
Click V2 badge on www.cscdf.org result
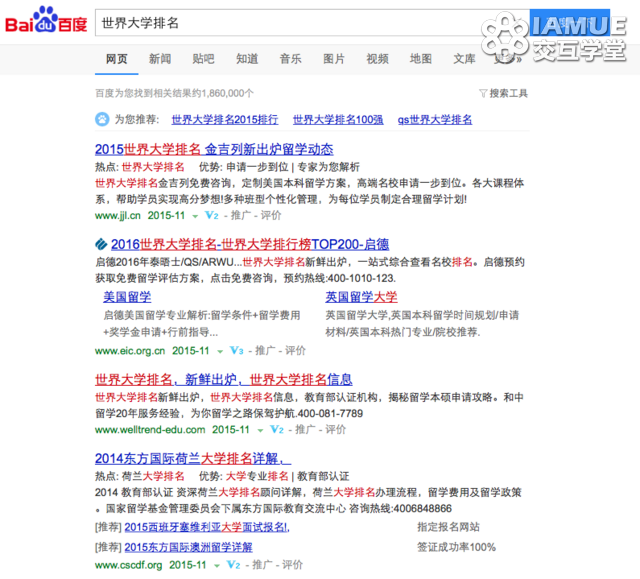coord(233,565)
